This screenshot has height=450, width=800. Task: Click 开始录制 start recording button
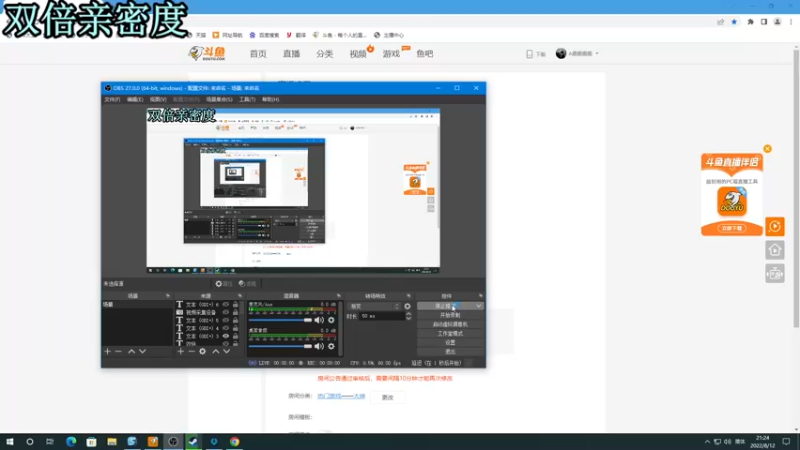tap(450, 315)
